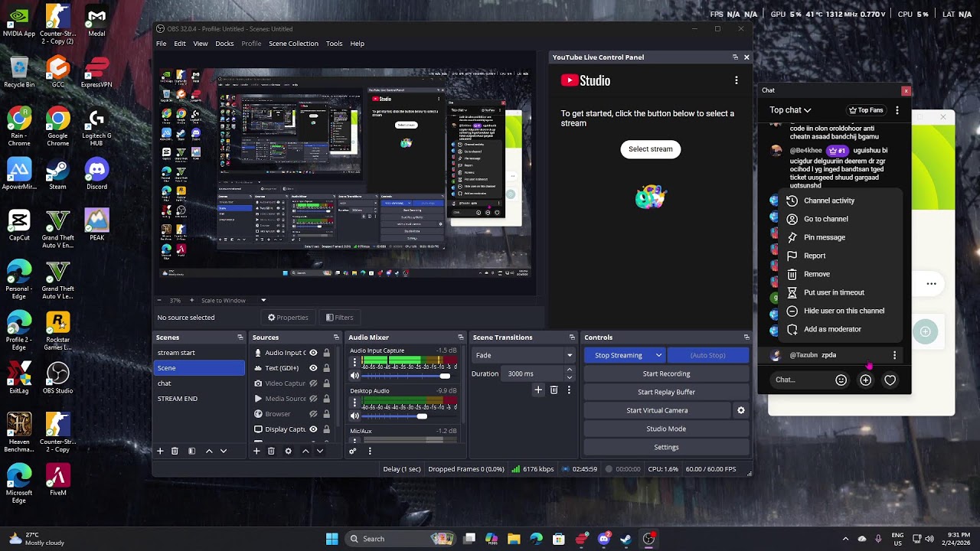This screenshot has width=980, height=551.
Task: Mute the Audio Input Capture channel
Action: [354, 376]
